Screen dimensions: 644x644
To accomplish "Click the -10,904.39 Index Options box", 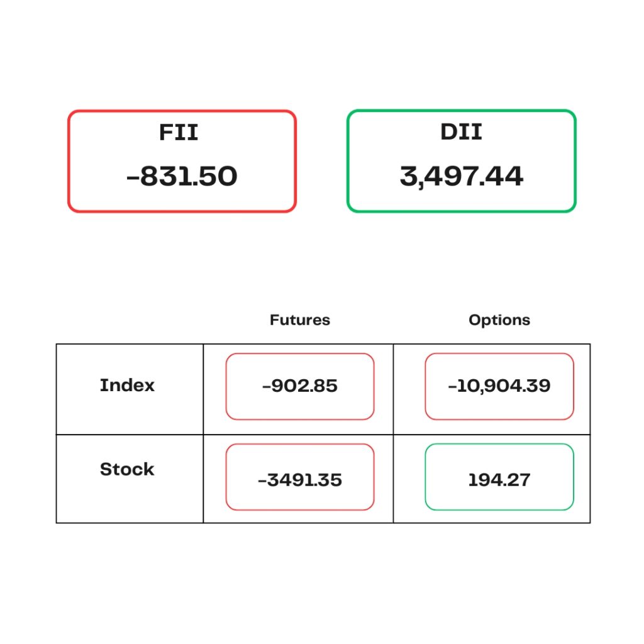I will pyautogui.click(x=499, y=387).
